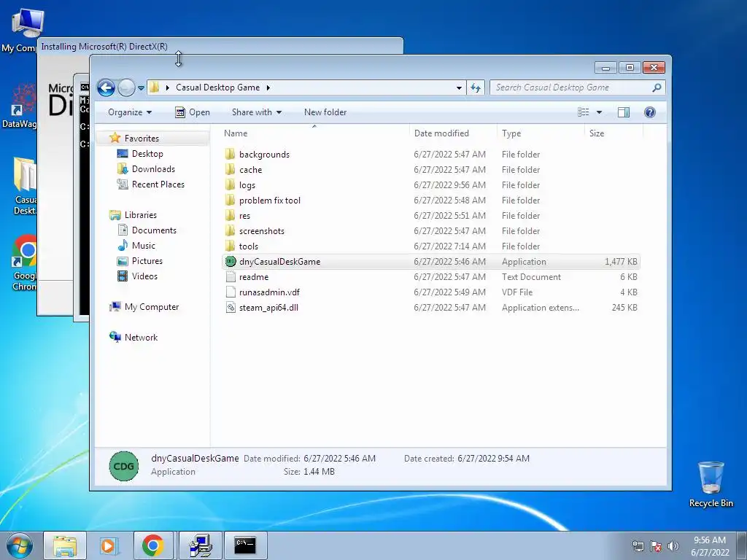Select the cache folder

[x=251, y=169]
